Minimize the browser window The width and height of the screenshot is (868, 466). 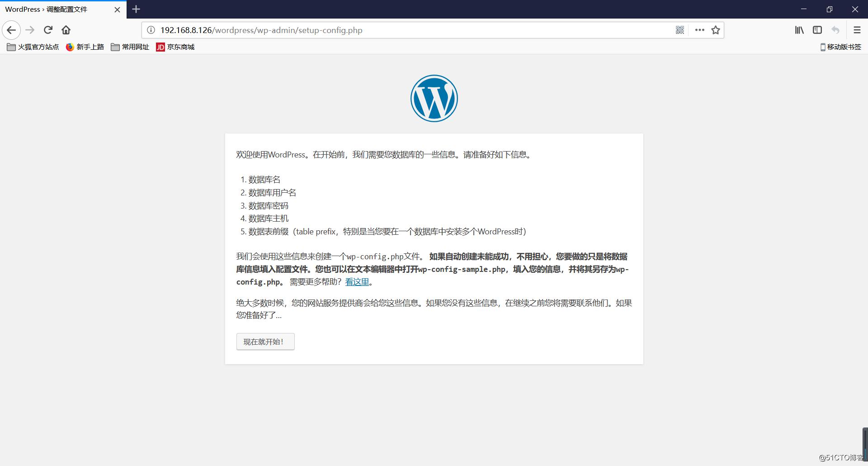[x=804, y=9]
